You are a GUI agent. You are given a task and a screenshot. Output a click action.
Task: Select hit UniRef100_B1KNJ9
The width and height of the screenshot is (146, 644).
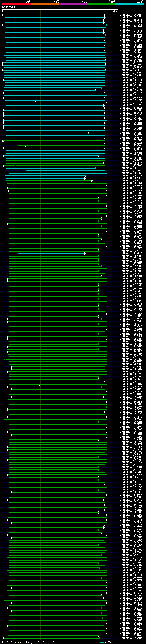pos(131,450)
